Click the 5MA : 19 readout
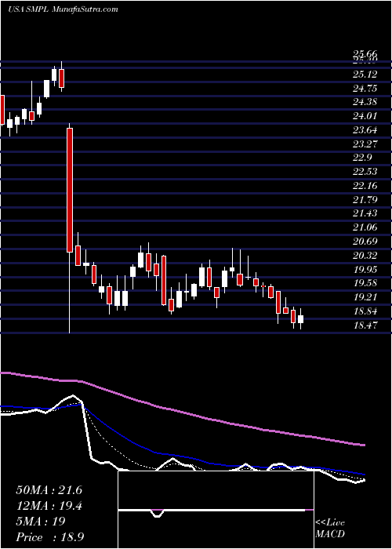Image resolution: width=392 pixels, height=549 pixels. click(41, 522)
